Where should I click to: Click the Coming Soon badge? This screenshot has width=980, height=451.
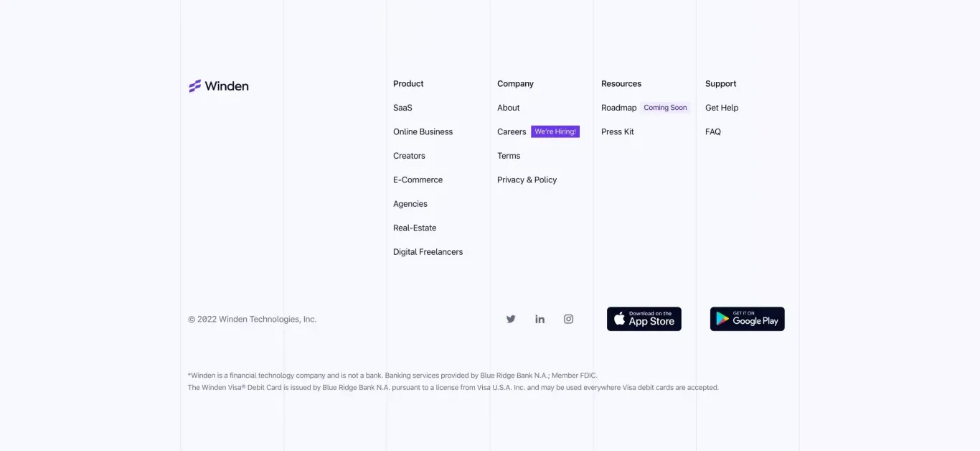(x=665, y=108)
